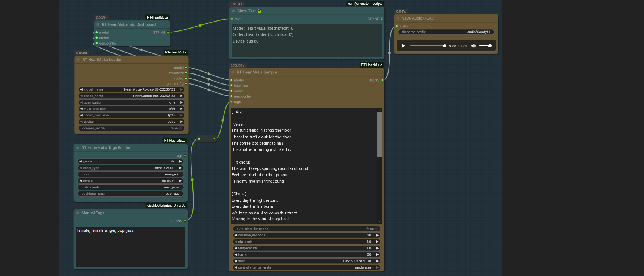Collapse the Show Text node dot
The width and height of the screenshot is (644, 276).
[234, 11]
